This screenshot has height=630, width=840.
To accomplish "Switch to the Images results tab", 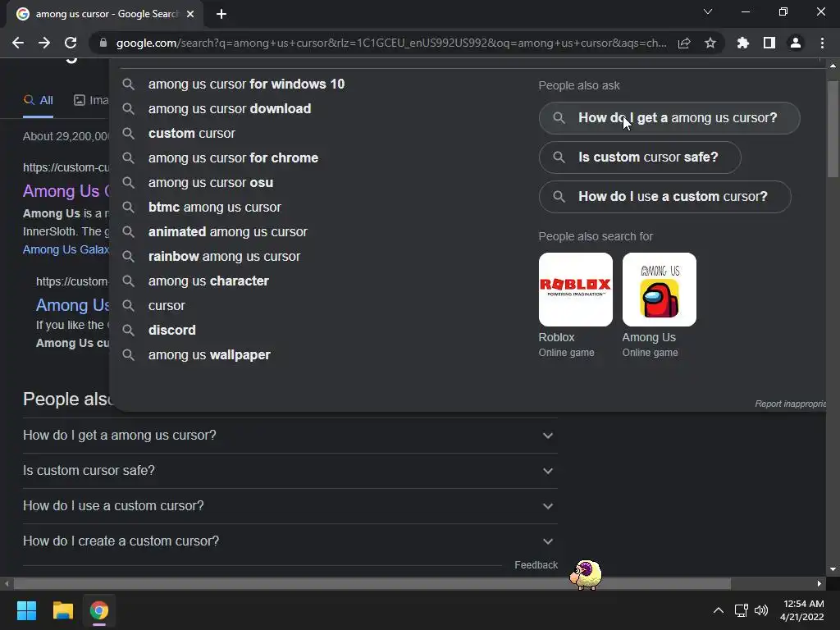I will pos(91,100).
